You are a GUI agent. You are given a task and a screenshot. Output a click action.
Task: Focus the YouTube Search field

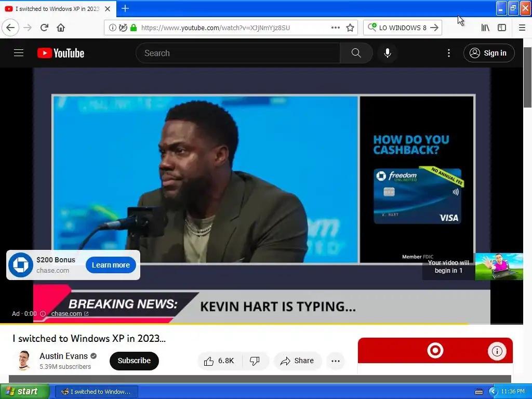pyautogui.click(x=238, y=53)
